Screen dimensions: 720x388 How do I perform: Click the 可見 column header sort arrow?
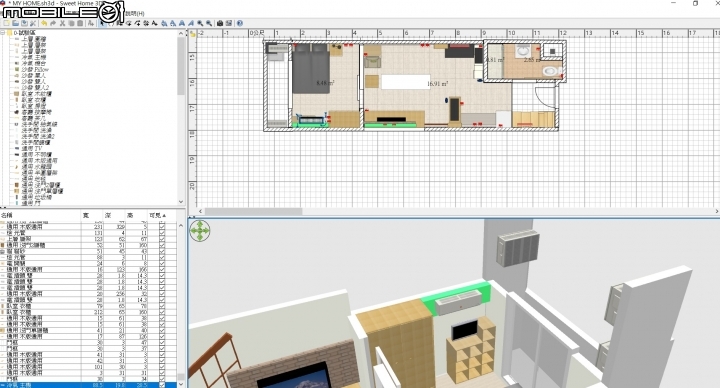(x=164, y=215)
